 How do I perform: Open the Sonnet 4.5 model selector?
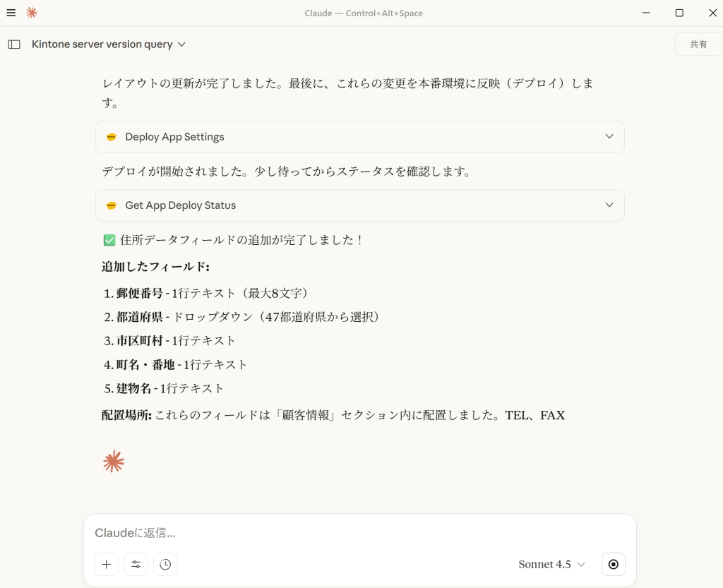click(551, 564)
